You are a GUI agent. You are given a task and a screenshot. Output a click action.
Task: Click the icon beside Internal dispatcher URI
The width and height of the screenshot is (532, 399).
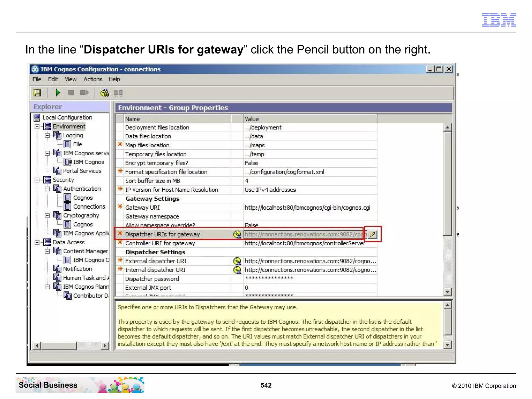[237, 270]
